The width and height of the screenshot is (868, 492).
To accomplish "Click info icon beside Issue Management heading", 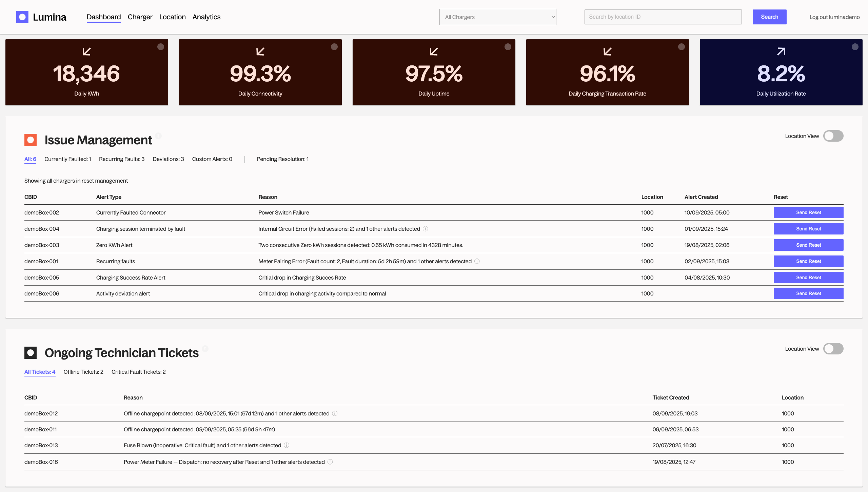I will tap(158, 136).
